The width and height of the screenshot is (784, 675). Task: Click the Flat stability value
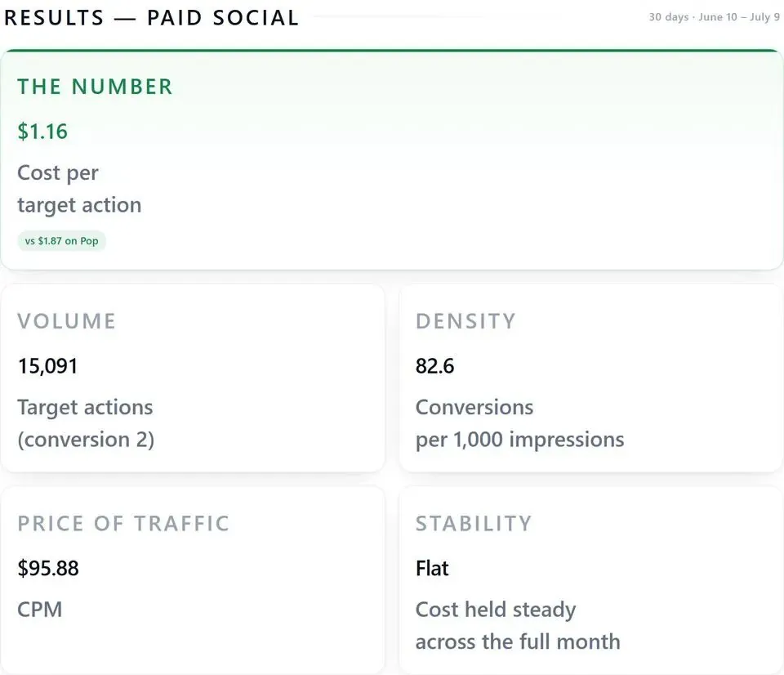tap(432, 569)
